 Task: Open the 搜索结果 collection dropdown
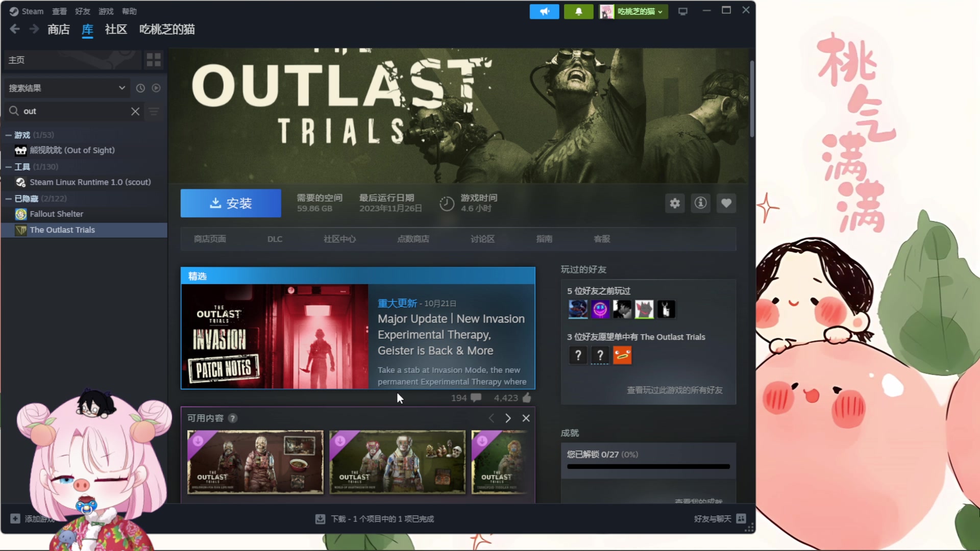coord(66,88)
